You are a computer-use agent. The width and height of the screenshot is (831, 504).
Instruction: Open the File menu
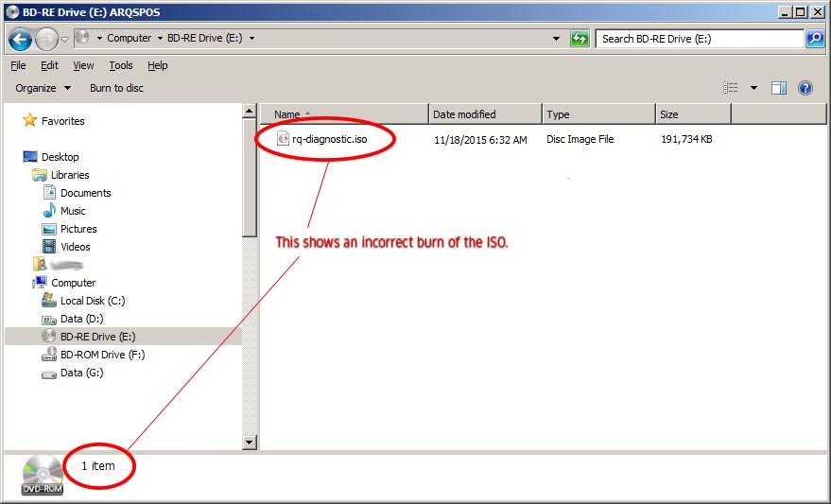point(18,65)
